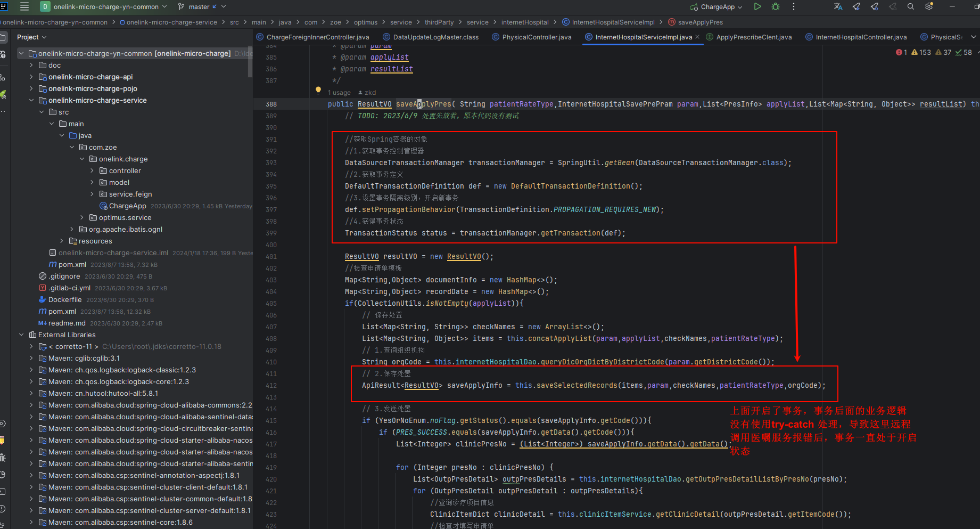Open IDE settings gear icon

(x=929, y=6)
